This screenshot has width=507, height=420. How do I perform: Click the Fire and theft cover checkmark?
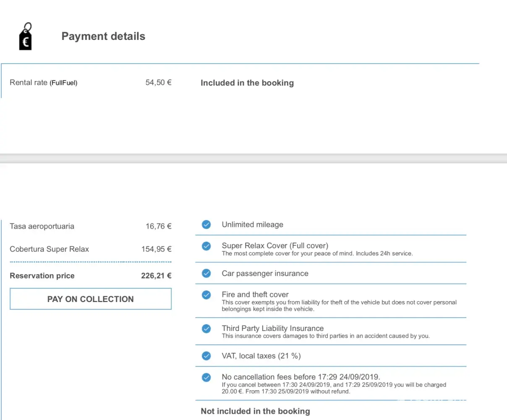(x=206, y=295)
